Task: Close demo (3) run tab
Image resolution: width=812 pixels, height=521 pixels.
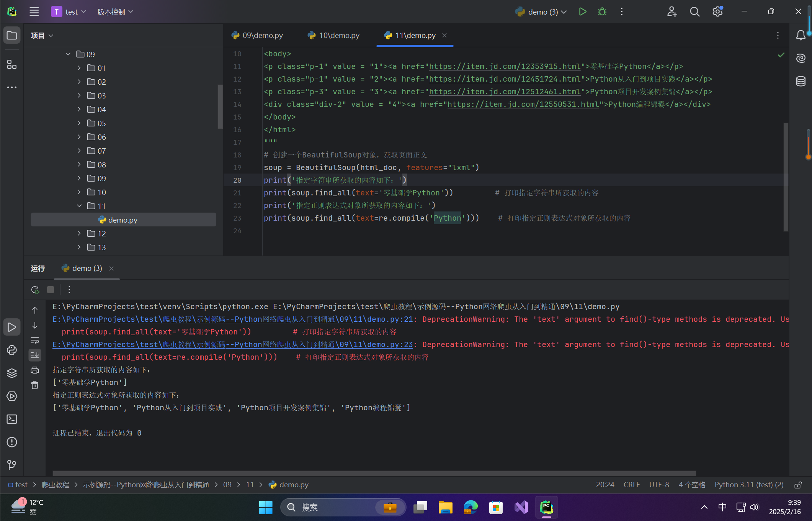Action: click(x=111, y=269)
